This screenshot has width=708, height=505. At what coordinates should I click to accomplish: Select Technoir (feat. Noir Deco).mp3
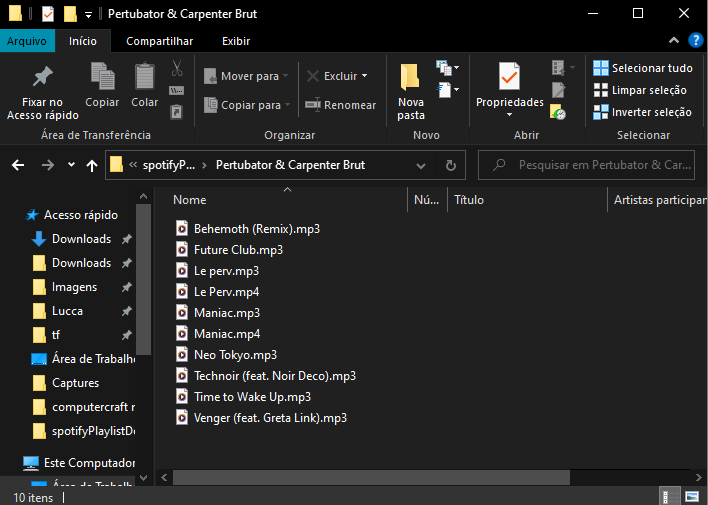tap(266, 376)
